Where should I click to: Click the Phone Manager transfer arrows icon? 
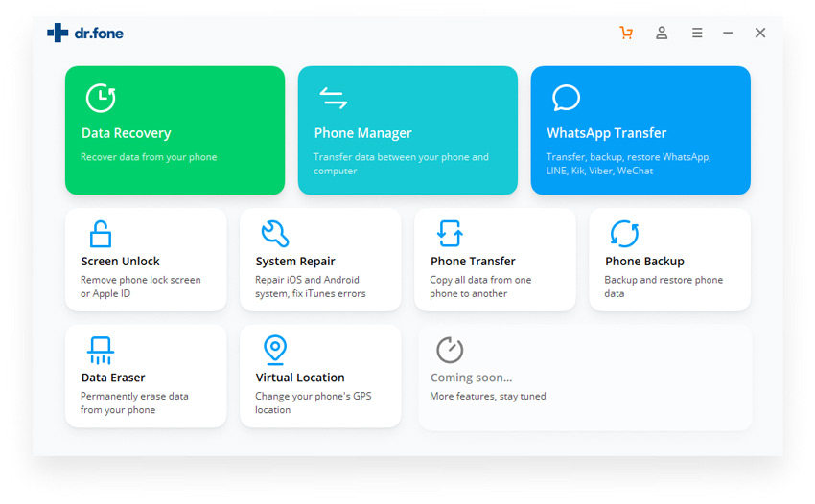[333, 98]
